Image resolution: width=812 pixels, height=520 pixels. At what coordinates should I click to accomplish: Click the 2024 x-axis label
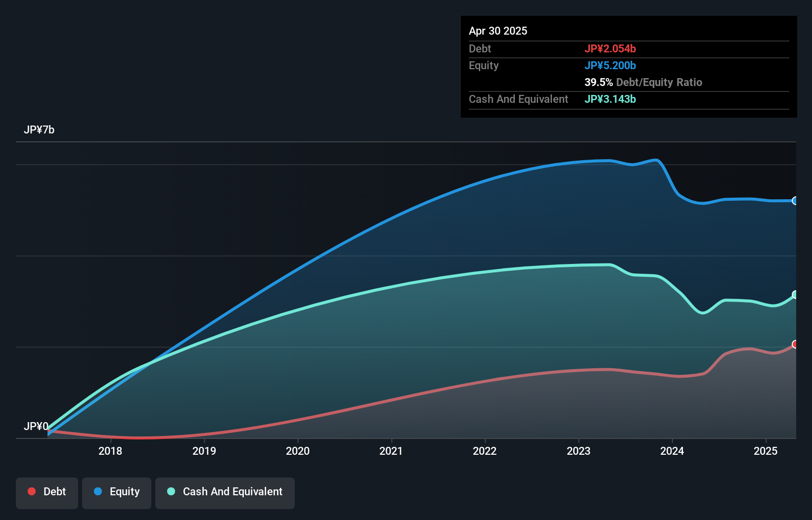click(672, 451)
